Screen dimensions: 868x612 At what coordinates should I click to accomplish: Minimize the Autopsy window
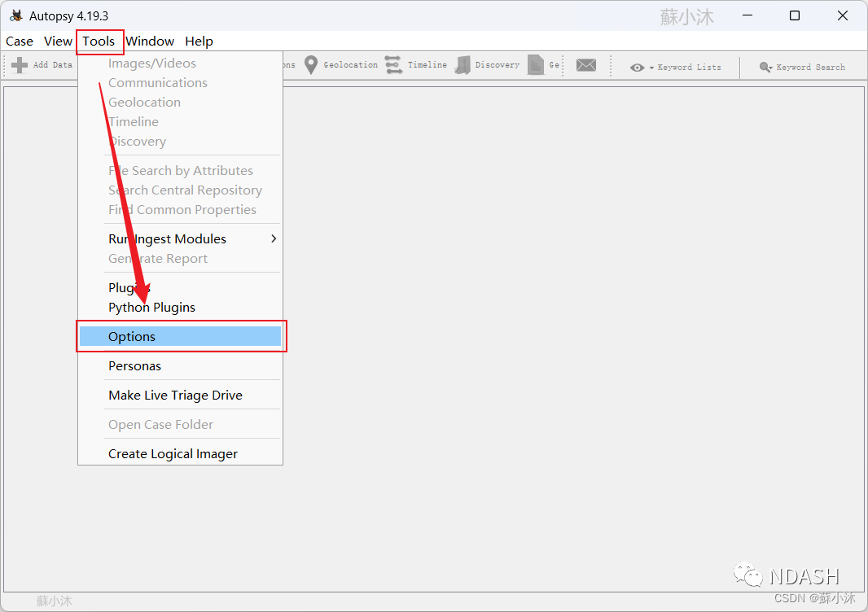(x=747, y=15)
